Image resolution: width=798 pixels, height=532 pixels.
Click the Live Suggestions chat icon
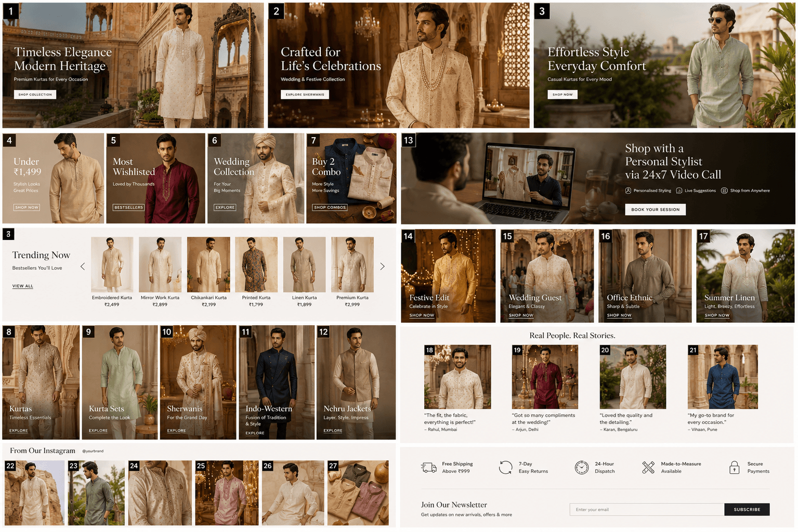click(679, 191)
